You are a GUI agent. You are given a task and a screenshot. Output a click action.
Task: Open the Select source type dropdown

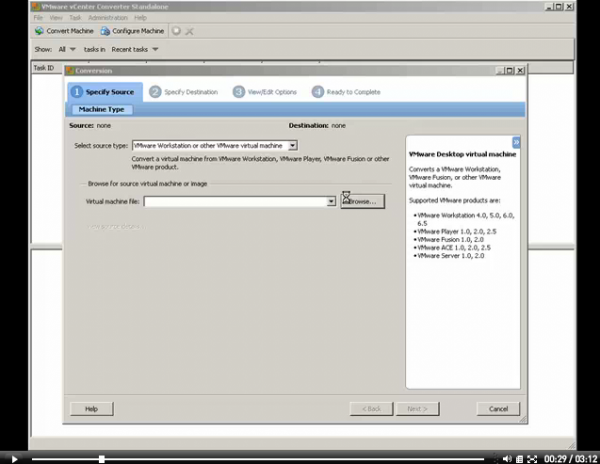pos(292,146)
